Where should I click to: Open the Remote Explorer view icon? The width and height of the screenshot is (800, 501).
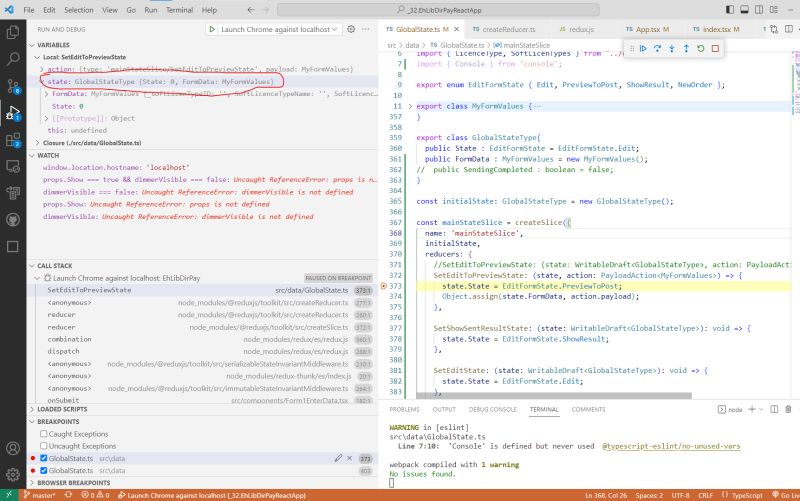click(x=13, y=166)
